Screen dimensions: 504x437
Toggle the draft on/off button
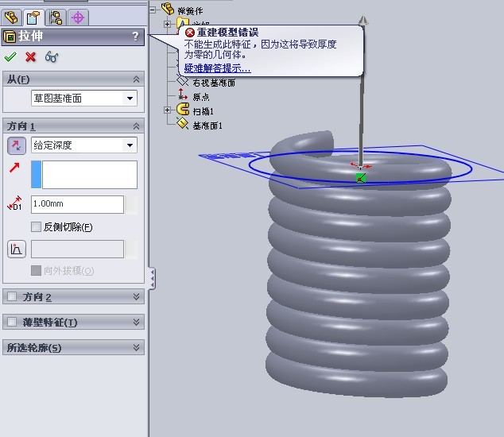(x=17, y=249)
